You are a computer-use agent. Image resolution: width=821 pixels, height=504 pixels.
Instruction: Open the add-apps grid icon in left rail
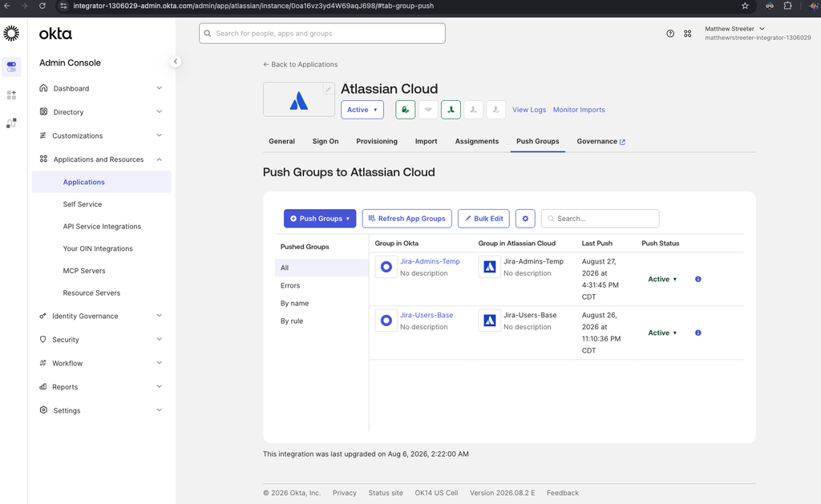pyautogui.click(x=11, y=95)
